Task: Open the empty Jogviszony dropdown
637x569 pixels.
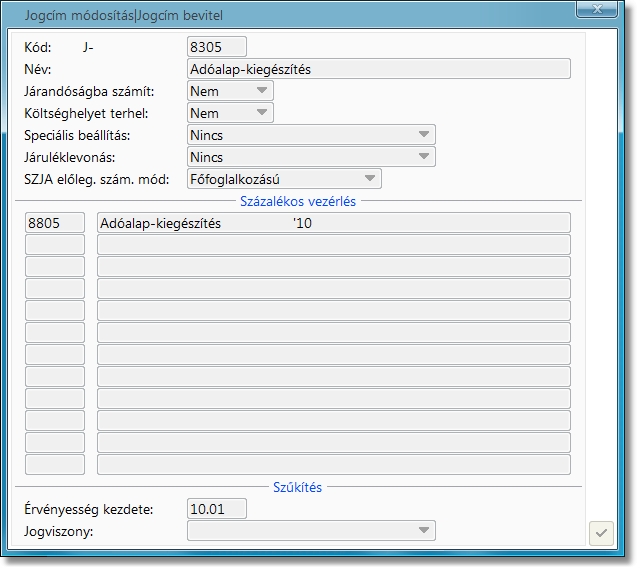Action: click(x=311, y=530)
